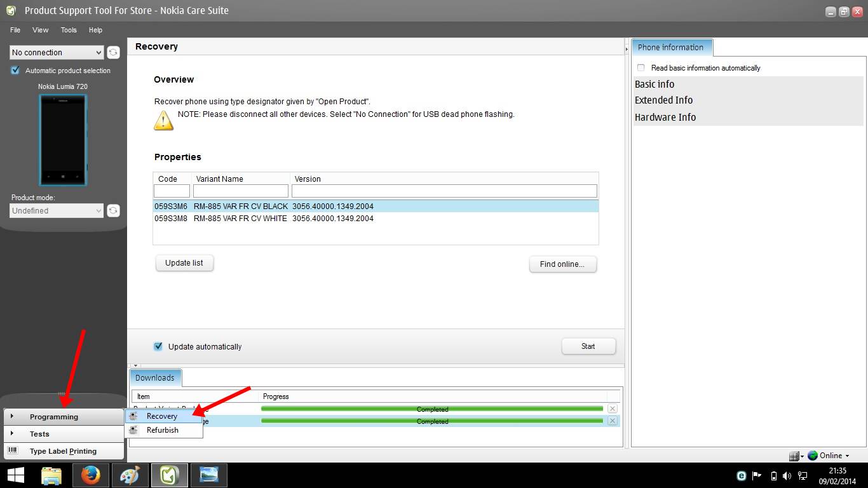Open the Product mode Undefined dropdown

[x=57, y=210]
